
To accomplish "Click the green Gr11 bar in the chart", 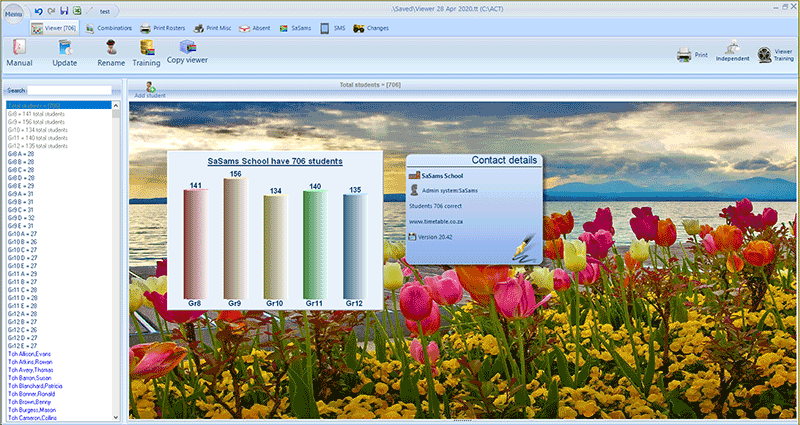I will pyautogui.click(x=315, y=244).
